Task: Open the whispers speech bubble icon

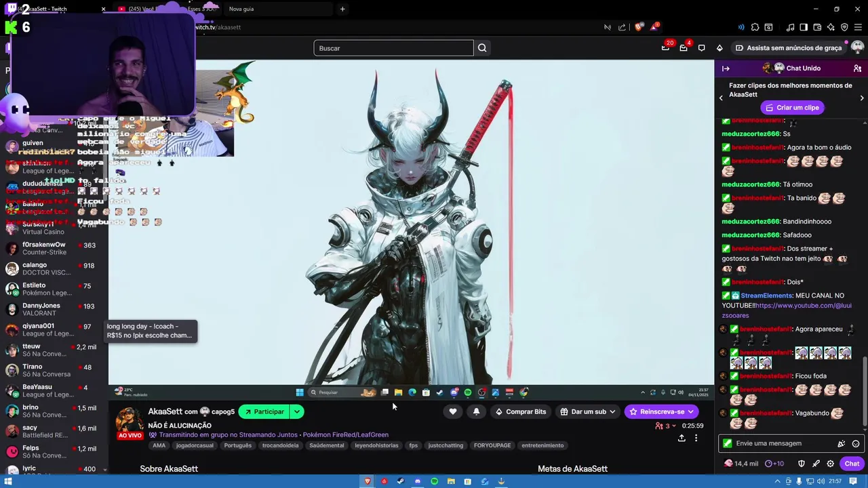Action: [x=701, y=48]
